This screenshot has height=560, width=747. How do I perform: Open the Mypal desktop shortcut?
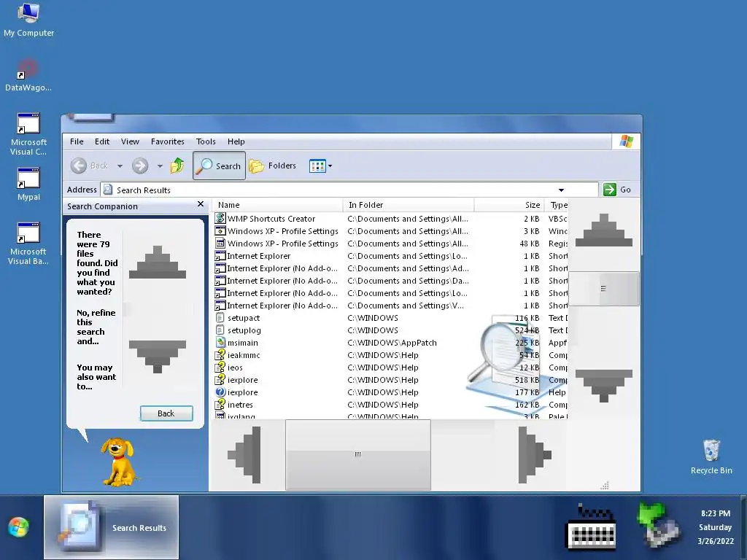(28, 184)
